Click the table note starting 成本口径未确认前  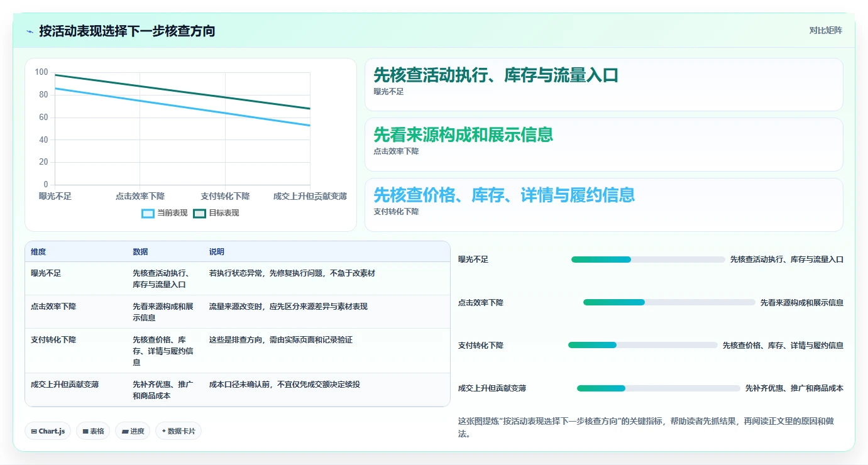285,385
